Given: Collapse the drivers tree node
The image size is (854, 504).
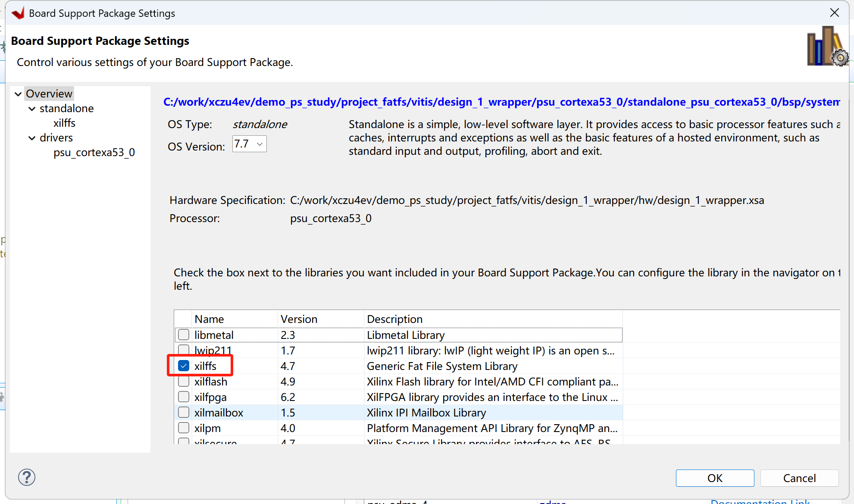Looking at the screenshot, I should coord(32,138).
